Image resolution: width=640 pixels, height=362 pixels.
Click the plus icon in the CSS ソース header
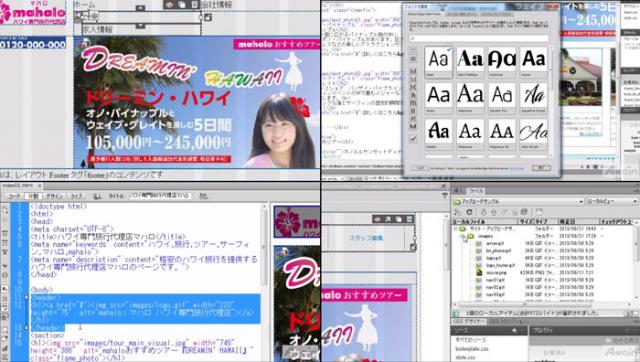[514, 330]
